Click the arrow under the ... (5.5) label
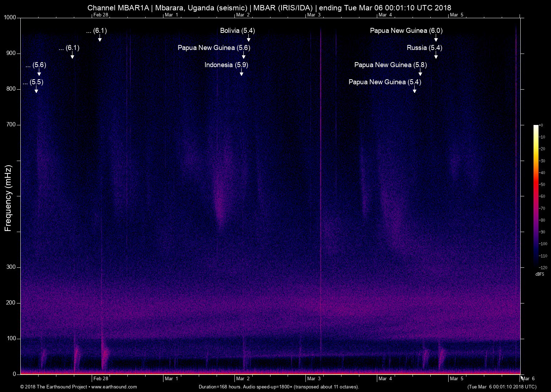This screenshot has height=392, width=551. click(36, 90)
